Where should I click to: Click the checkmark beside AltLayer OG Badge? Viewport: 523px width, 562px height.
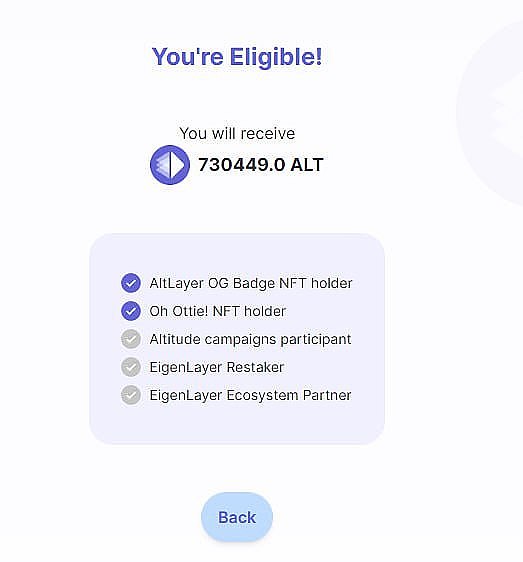coord(131,283)
